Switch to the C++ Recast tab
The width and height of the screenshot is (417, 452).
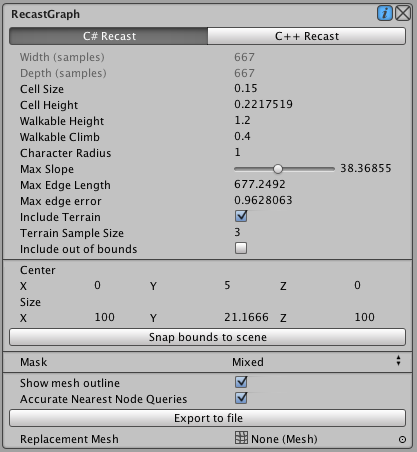tap(307, 36)
